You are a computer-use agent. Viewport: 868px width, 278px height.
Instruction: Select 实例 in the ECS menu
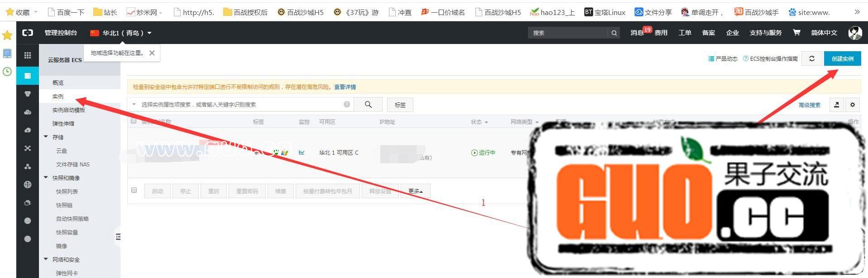point(58,96)
